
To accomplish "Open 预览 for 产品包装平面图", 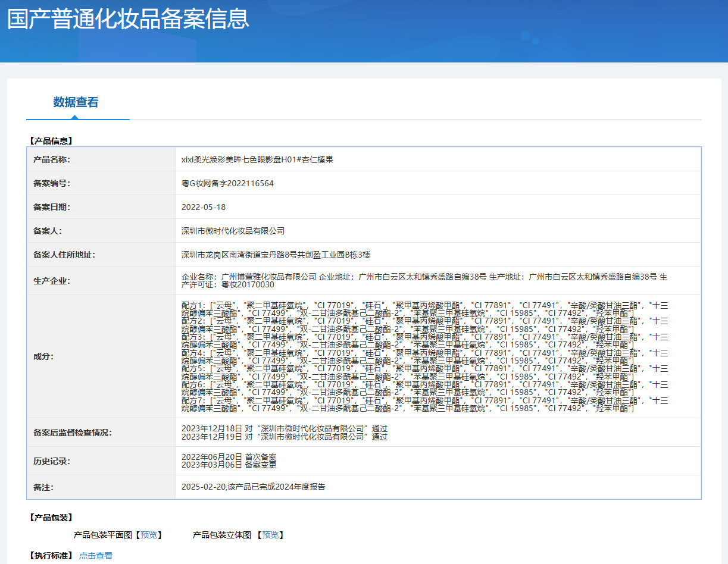I will pos(146,535).
